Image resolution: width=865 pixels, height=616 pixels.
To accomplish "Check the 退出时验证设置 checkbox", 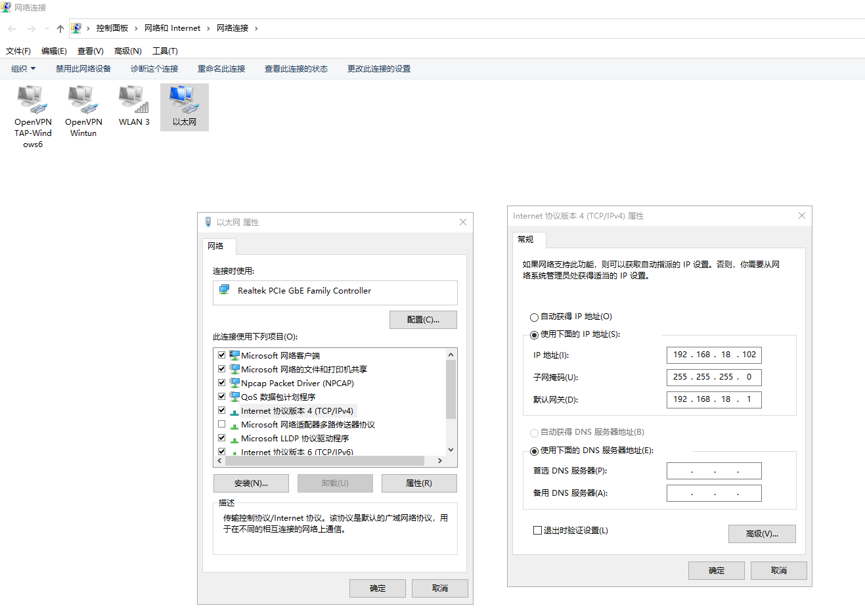I will pyautogui.click(x=537, y=531).
